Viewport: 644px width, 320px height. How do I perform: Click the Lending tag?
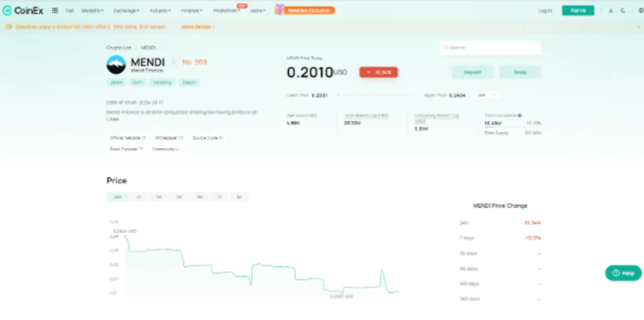click(162, 82)
